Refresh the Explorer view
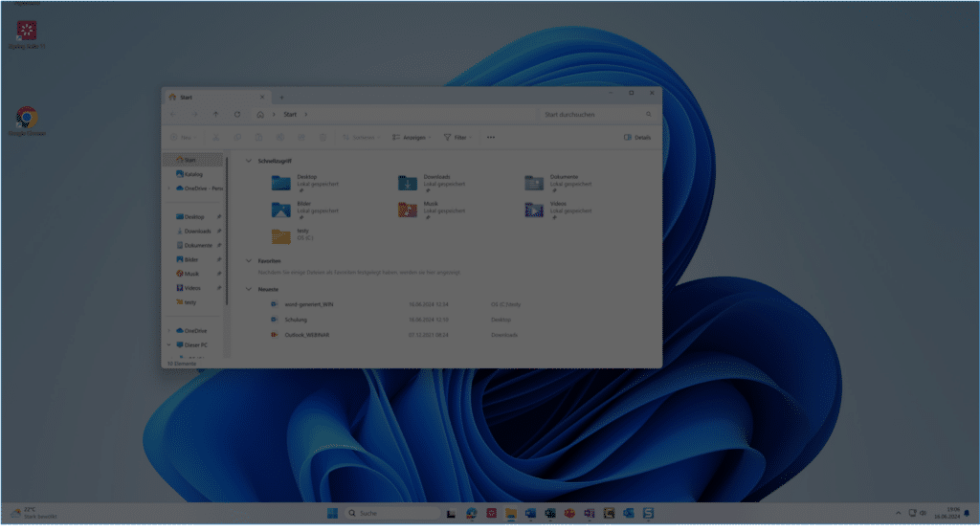This screenshot has height=532, width=980. [237, 115]
